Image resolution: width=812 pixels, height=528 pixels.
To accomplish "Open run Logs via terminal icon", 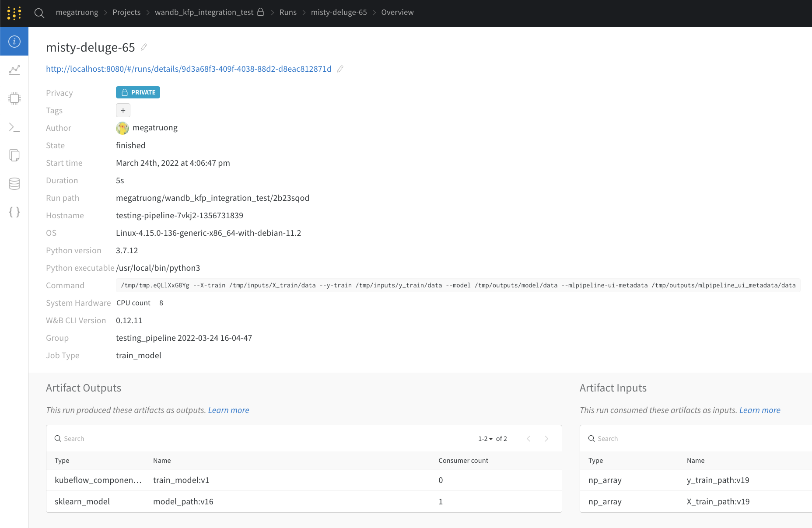I will pos(14,127).
